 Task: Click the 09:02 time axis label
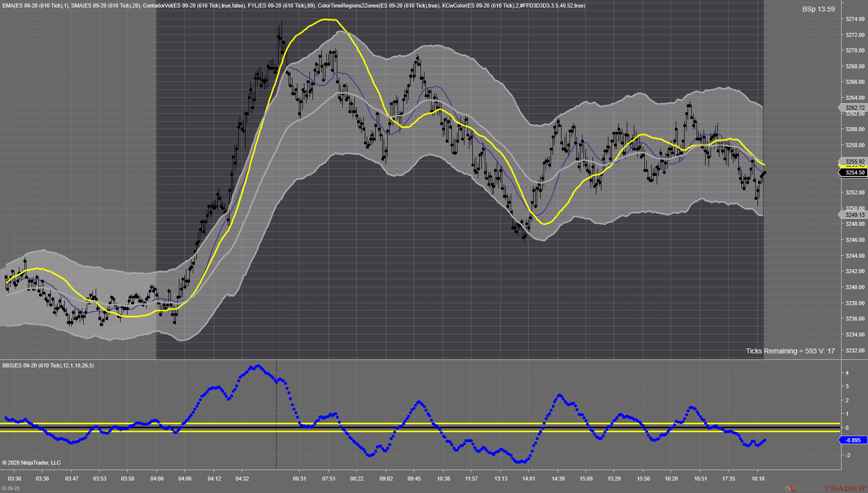tap(386, 479)
